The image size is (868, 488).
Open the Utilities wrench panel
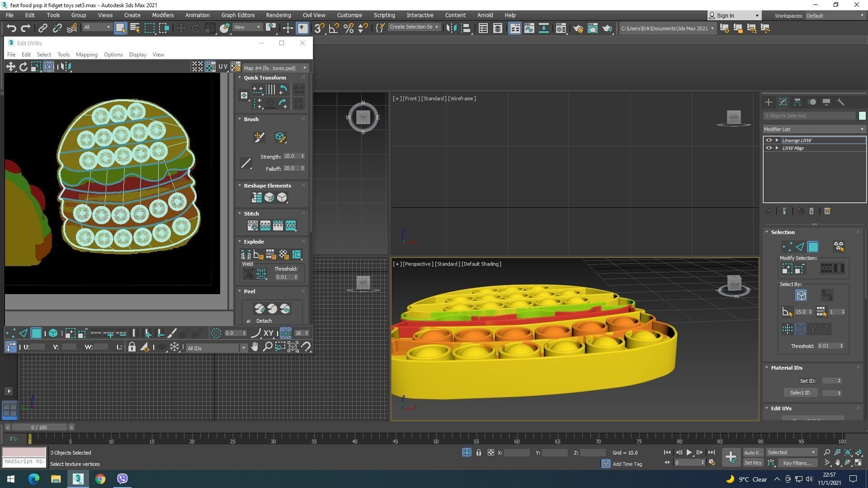(x=841, y=102)
